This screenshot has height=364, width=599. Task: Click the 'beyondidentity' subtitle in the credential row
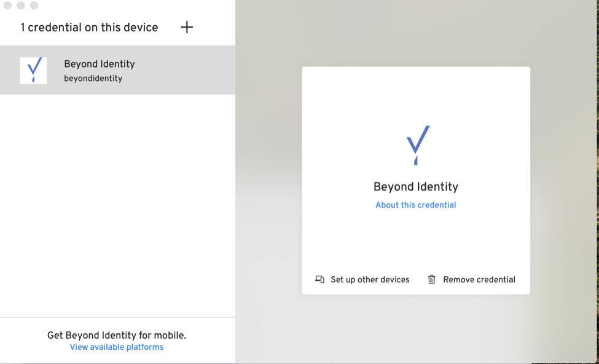point(93,79)
